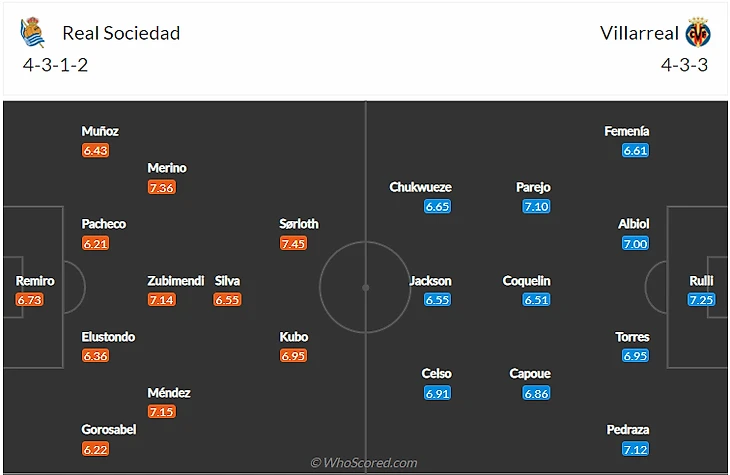Click Parejo's 7.10 rating badge
The height and width of the screenshot is (475, 730).
(536, 206)
